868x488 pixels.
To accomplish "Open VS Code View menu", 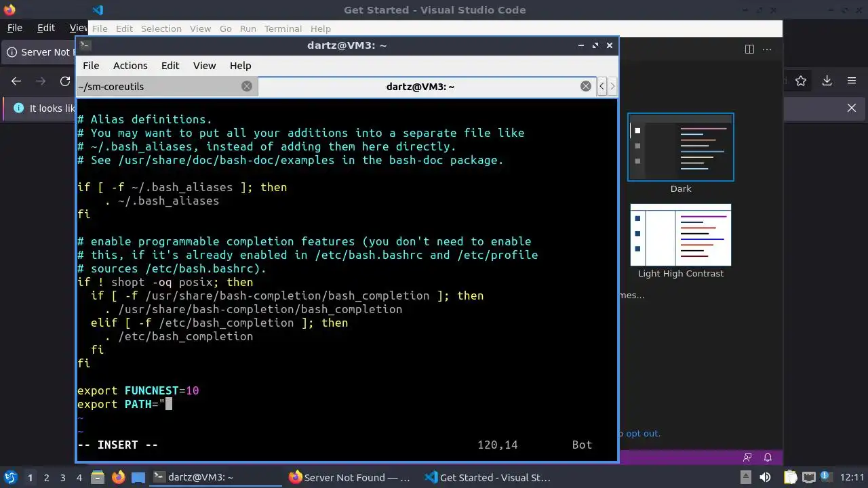I will tap(200, 28).
